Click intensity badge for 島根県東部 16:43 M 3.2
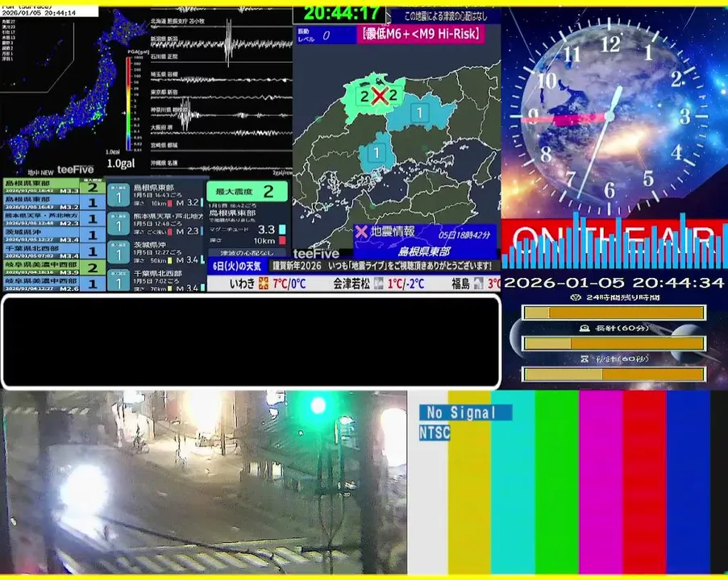Screen dimensions: 728x580 click(x=119, y=195)
